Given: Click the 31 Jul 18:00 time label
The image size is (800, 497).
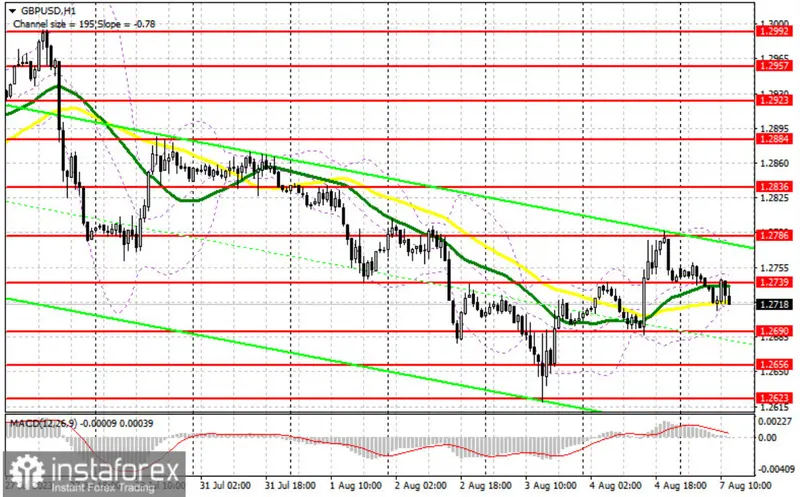Looking at the screenshot, I should 290,485.
